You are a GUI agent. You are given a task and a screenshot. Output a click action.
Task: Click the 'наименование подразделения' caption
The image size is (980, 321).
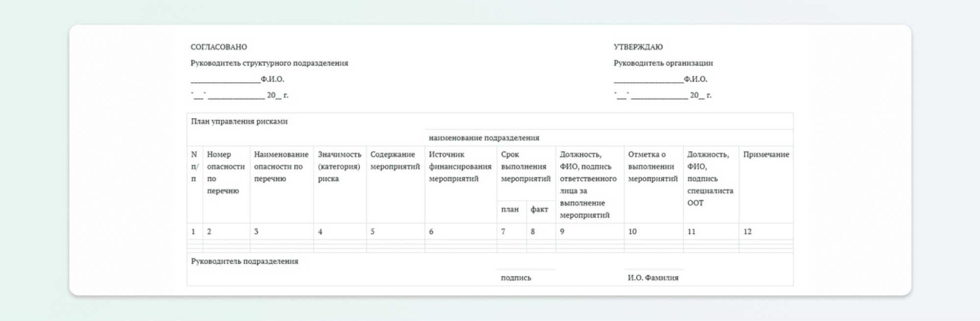[x=483, y=138]
